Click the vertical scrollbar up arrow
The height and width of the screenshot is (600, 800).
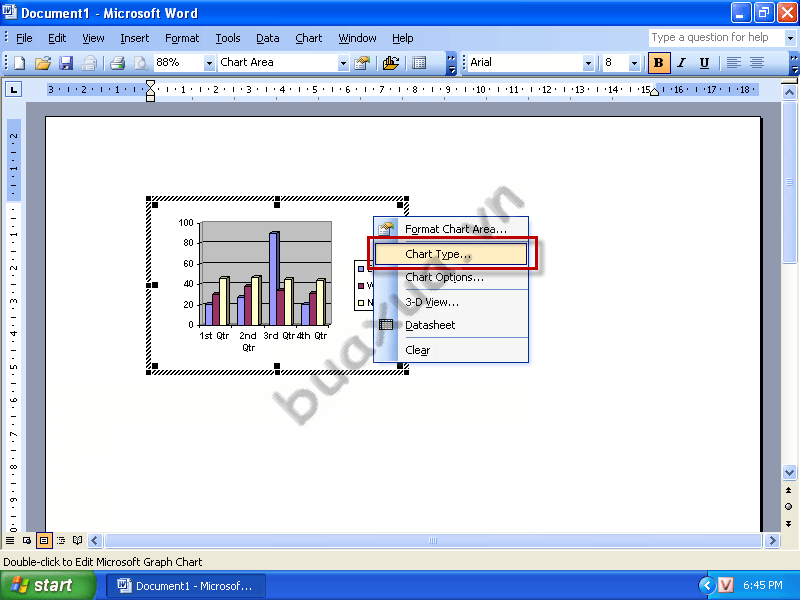[x=789, y=92]
